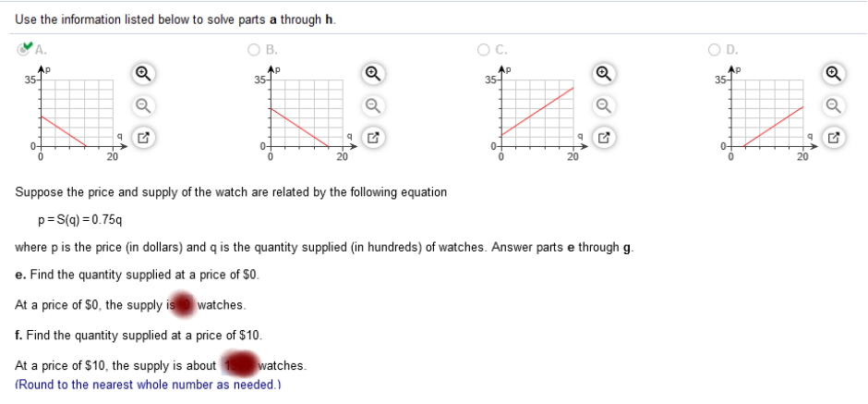Zoom in on graph D
The image size is (868, 404).
click(x=836, y=73)
